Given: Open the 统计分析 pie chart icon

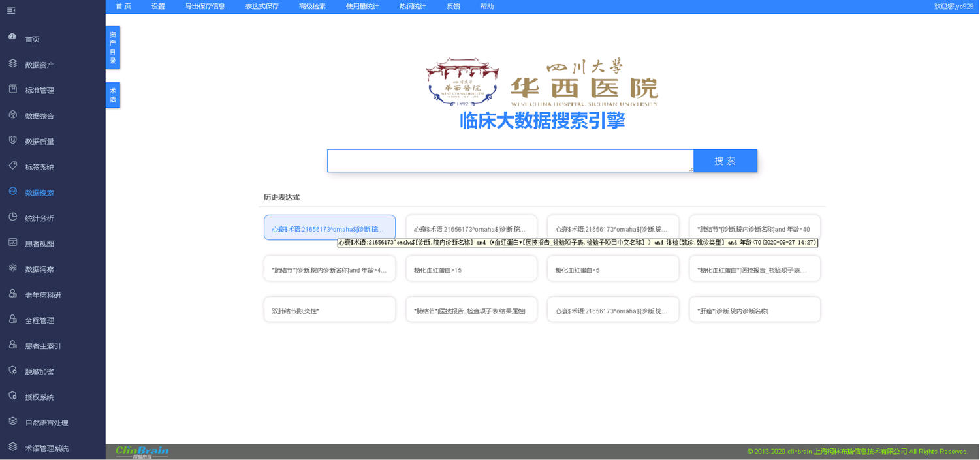Looking at the screenshot, I should (12, 217).
